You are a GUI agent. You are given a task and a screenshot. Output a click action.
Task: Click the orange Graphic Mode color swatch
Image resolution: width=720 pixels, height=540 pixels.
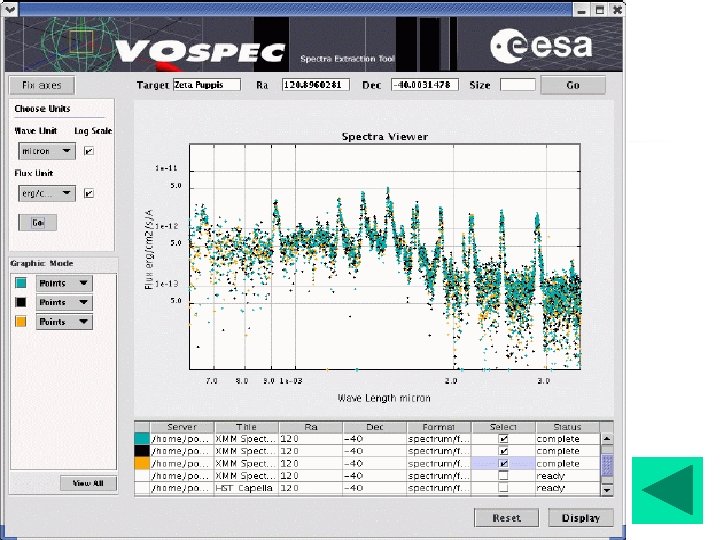coord(21,321)
